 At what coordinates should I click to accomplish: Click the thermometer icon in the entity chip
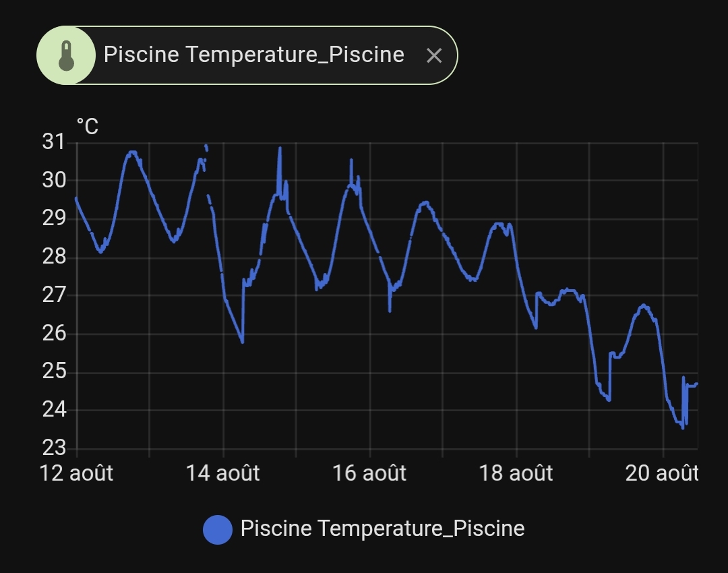(66, 55)
